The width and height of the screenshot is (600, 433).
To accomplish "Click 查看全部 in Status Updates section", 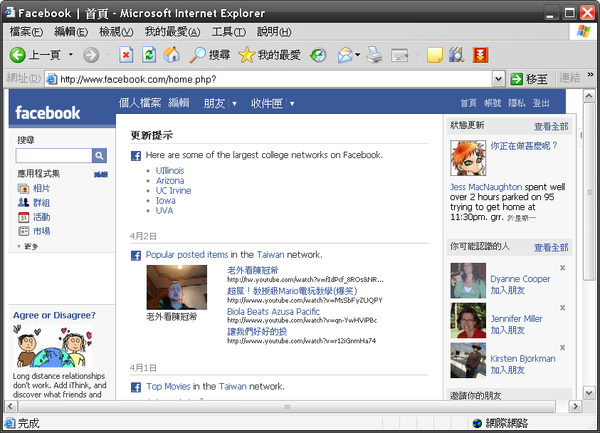I will (x=551, y=126).
